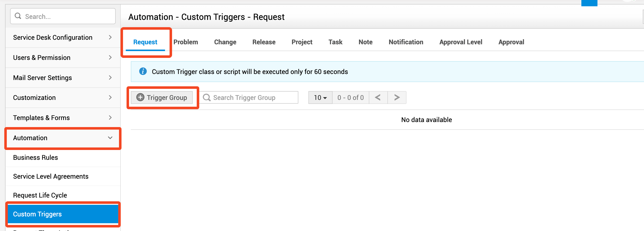Click the 0 - 0 of 0 page count
Image resolution: width=644 pixels, height=231 pixels.
coord(351,97)
